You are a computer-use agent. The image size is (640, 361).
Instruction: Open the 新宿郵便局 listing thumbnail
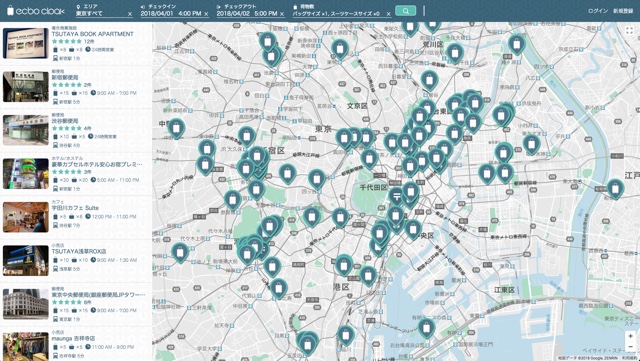[x=26, y=87]
